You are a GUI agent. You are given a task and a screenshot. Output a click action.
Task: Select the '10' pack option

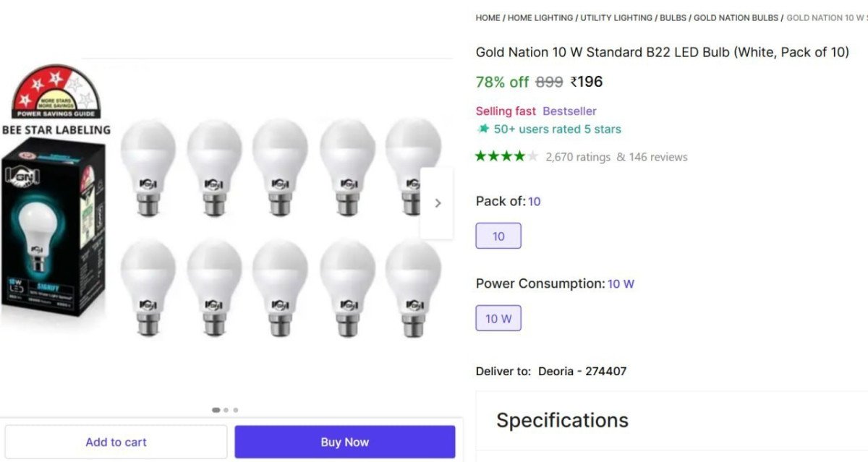[498, 236]
